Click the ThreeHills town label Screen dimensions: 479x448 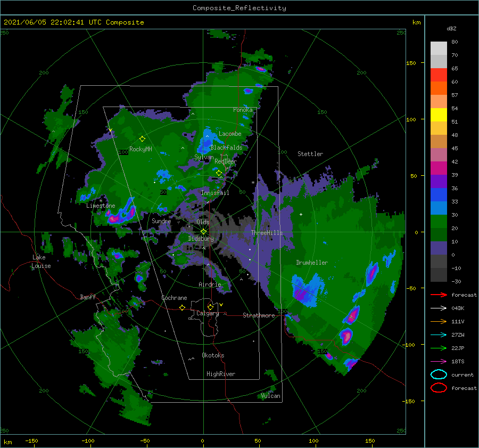[267, 233]
